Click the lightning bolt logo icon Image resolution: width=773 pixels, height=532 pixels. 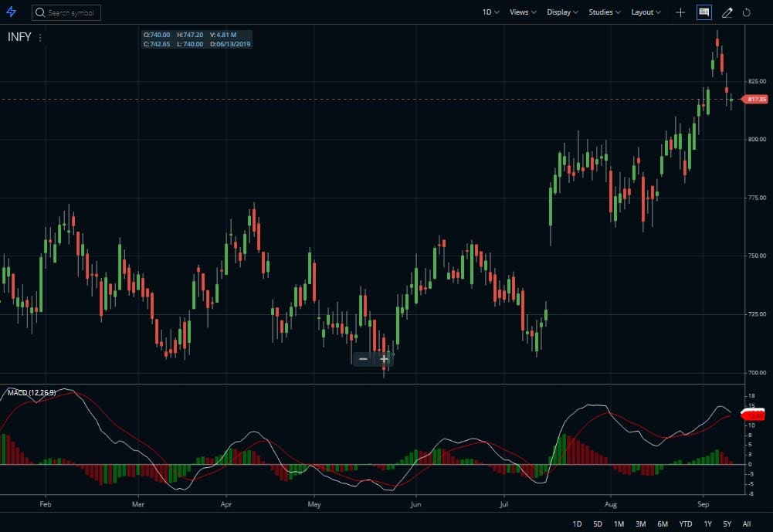tap(11, 12)
